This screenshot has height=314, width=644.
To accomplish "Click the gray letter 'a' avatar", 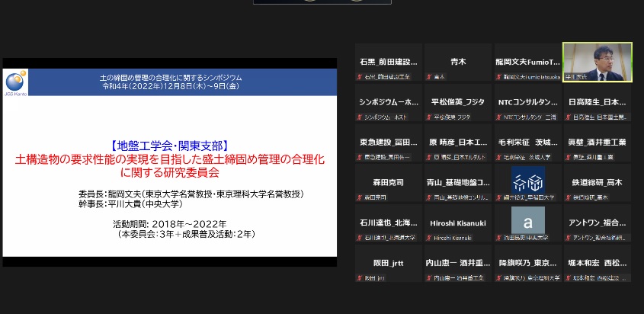I will (527, 220).
